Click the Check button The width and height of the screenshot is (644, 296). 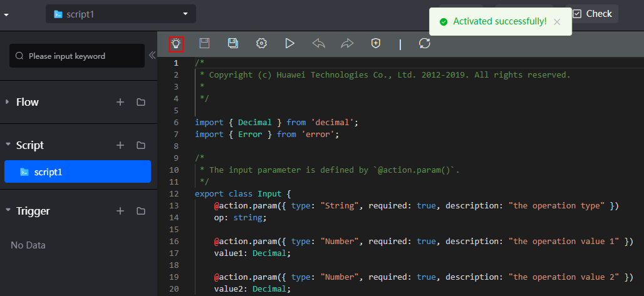pos(592,14)
